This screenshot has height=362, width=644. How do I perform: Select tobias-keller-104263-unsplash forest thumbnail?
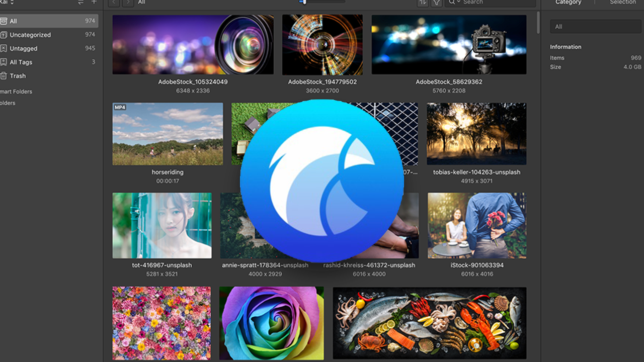click(x=476, y=134)
